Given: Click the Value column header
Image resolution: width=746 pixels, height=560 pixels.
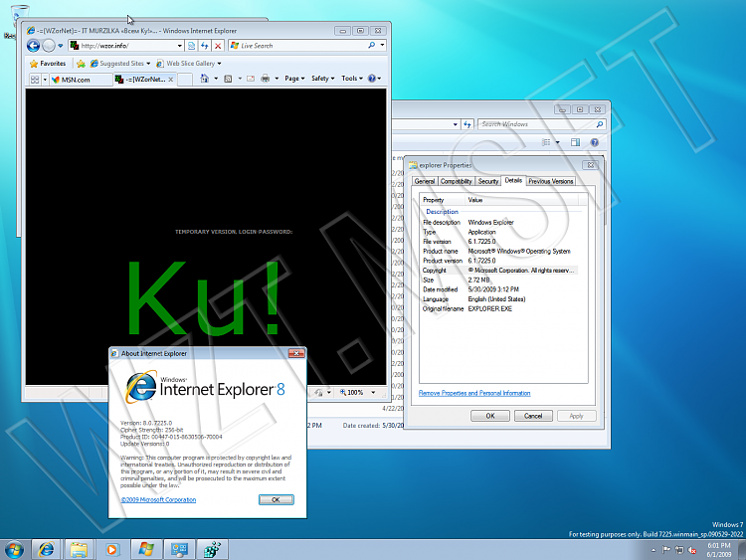Looking at the screenshot, I should click(521, 200).
